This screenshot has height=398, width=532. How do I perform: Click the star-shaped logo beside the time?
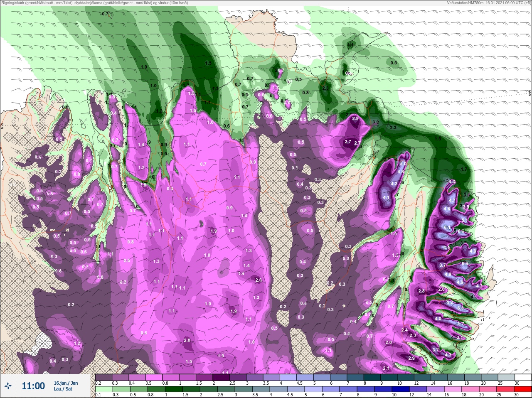[8, 386]
